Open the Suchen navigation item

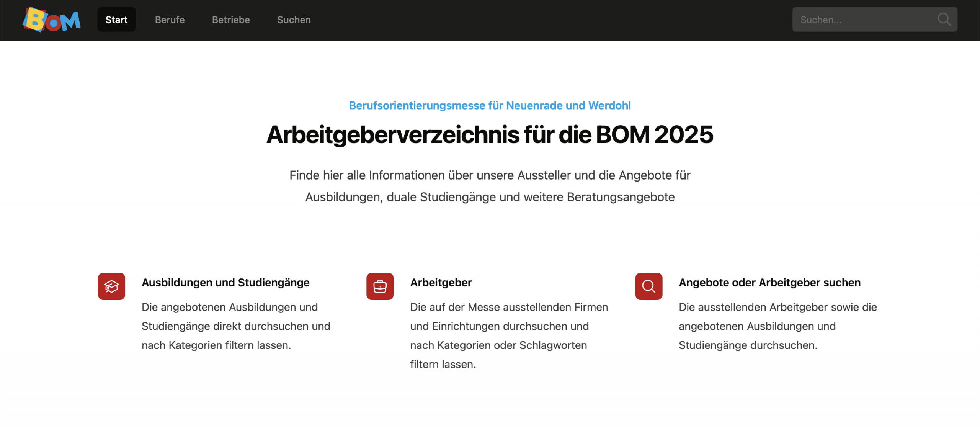[294, 20]
